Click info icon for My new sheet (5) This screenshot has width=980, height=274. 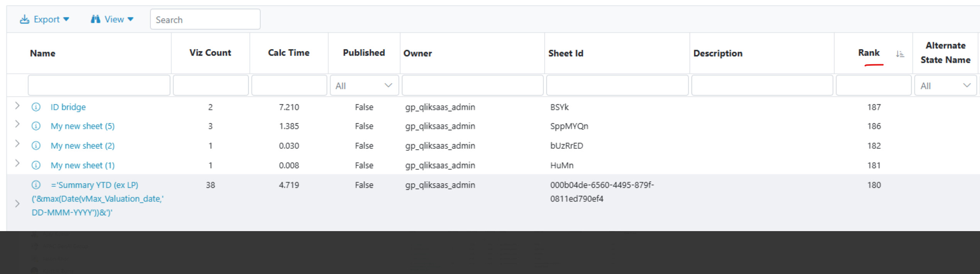pyautogui.click(x=36, y=126)
